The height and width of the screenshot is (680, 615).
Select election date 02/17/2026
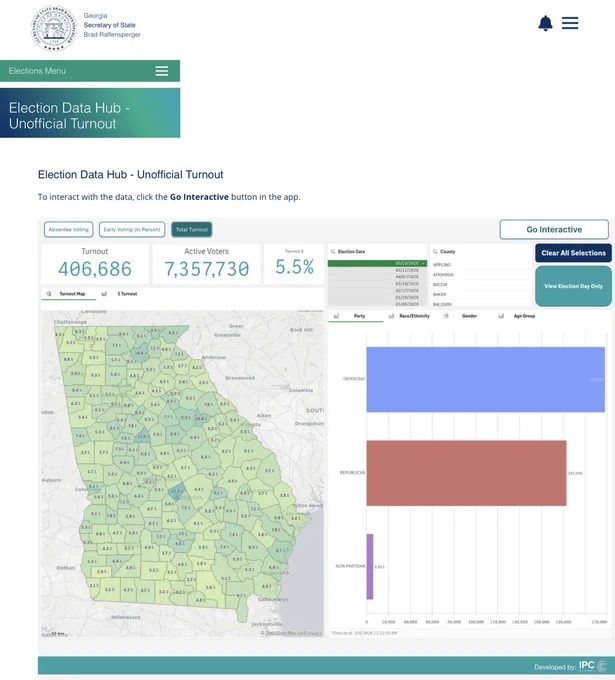click(x=377, y=291)
